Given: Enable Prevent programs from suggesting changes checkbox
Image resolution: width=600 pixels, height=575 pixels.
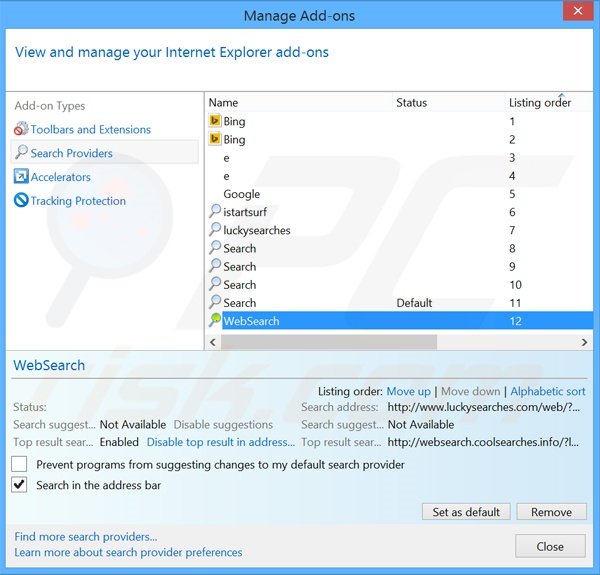Looking at the screenshot, I should click(x=19, y=464).
